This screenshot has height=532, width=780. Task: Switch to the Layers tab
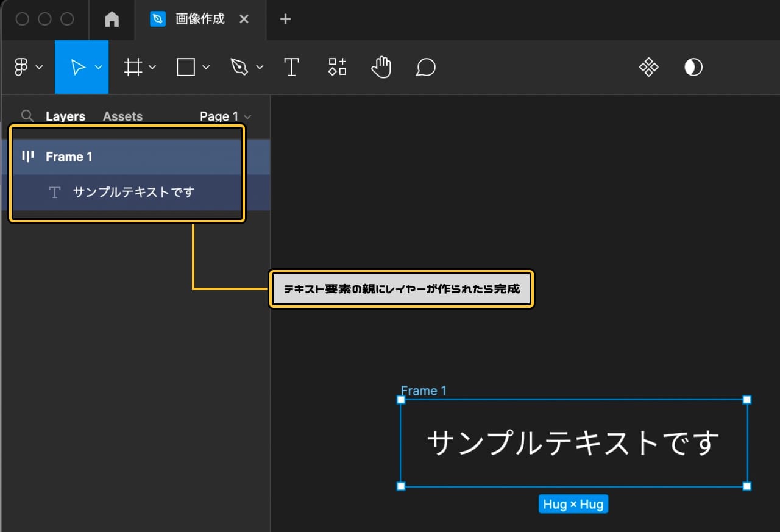pos(65,116)
